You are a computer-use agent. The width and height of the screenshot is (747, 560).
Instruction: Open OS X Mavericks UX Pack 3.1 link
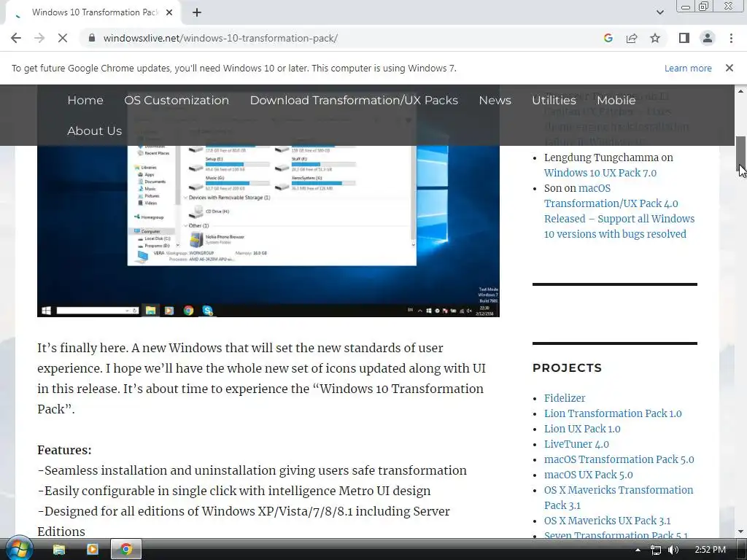click(x=607, y=521)
